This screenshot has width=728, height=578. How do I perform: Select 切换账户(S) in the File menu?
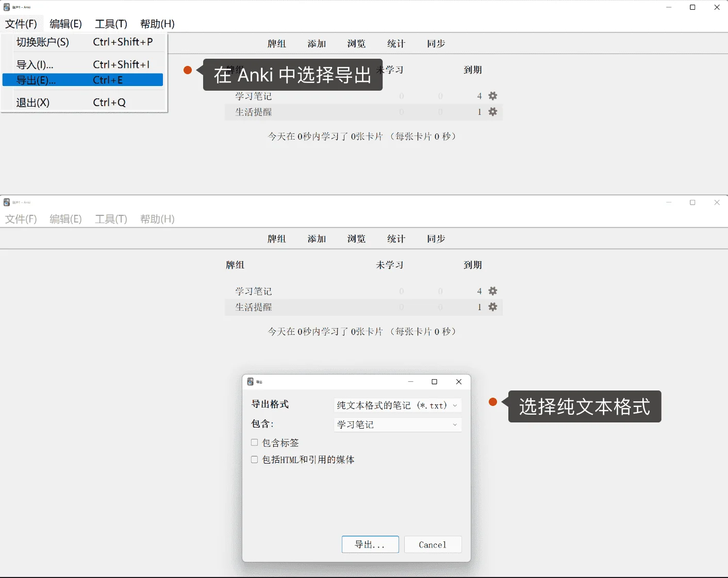click(82, 42)
